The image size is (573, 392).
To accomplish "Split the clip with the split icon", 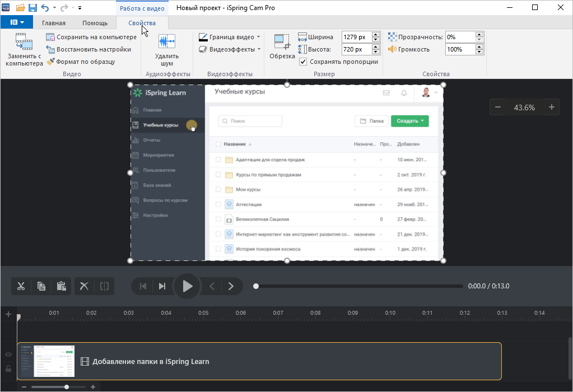I will (x=105, y=286).
